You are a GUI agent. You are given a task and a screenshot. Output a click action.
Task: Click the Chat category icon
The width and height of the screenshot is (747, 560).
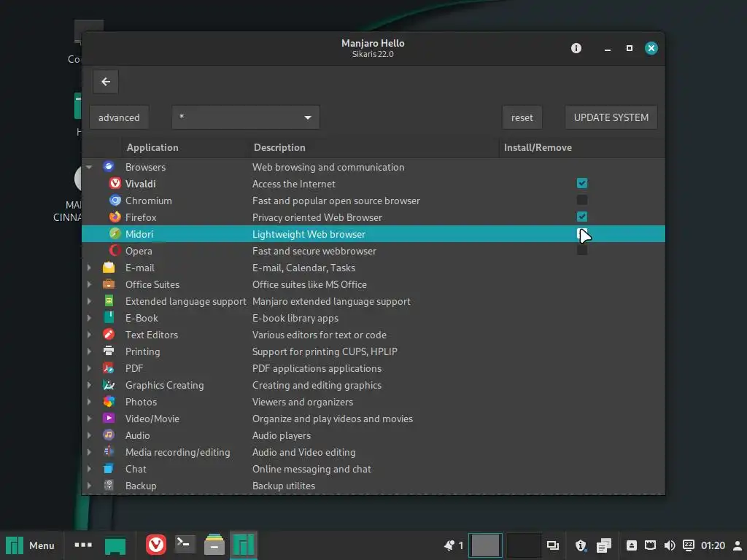coord(109,469)
